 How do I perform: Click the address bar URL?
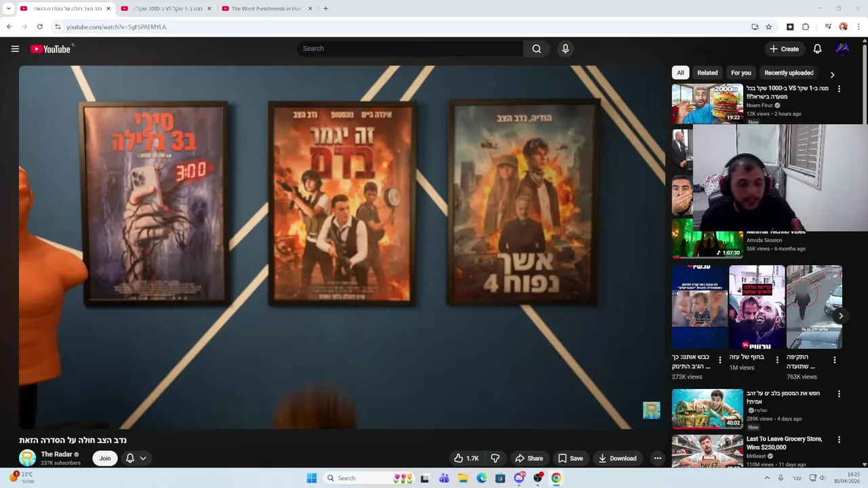pos(116,27)
